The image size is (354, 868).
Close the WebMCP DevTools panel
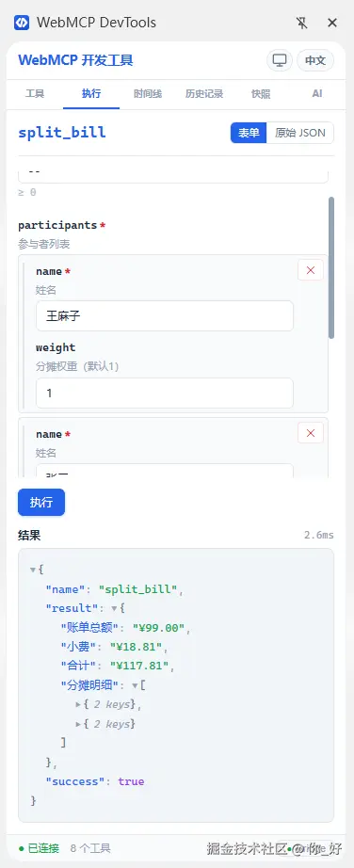click(x=331, y=23)
